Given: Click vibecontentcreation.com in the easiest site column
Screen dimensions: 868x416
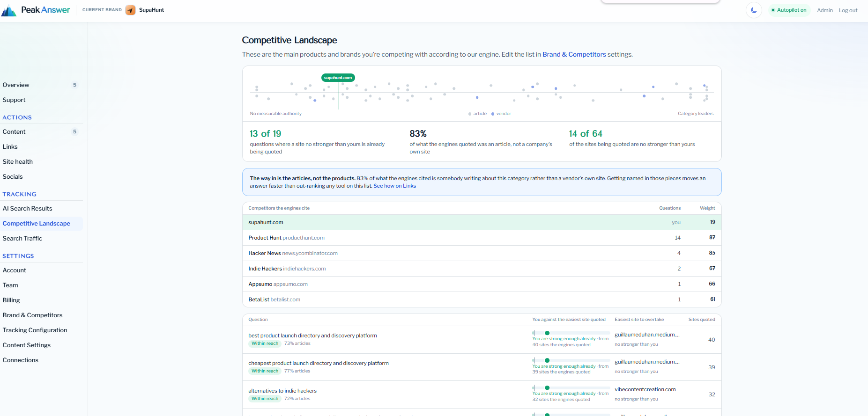Looking at the screenshot, I should (645, 389).
